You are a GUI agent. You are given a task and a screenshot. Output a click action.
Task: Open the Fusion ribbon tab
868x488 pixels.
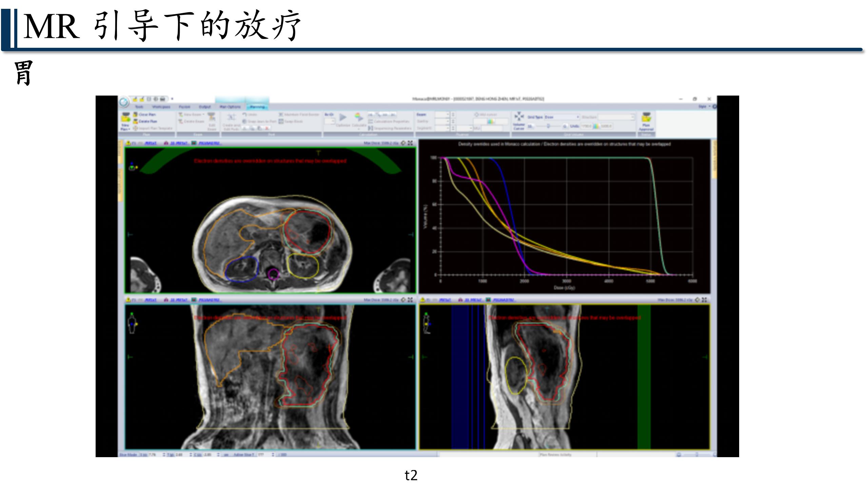pos(184,107)
